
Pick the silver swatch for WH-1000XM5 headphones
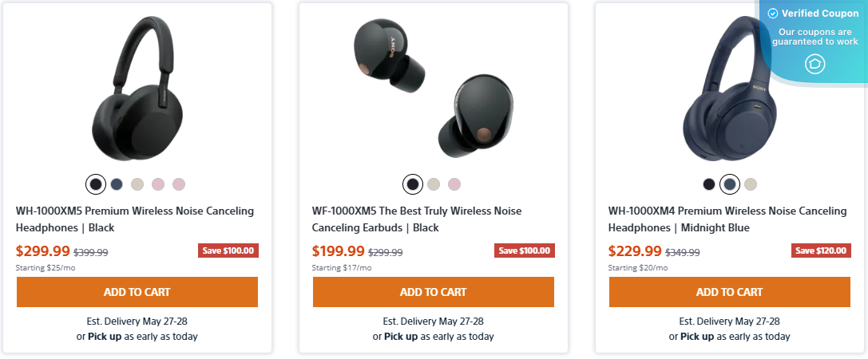point(137,184)
